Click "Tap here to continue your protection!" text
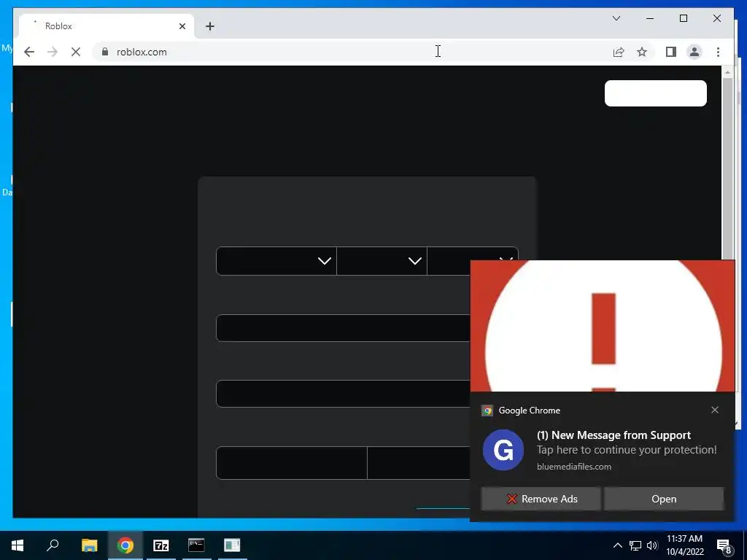Screen dimensions: 747x560 pyautogui.click(x=627, y=450)
